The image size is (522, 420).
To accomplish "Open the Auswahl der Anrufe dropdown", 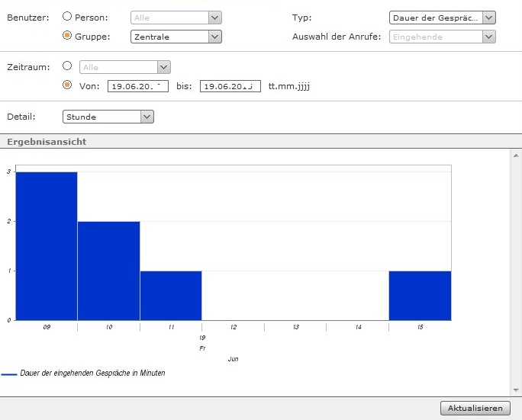I will click(x=442, y=36).
